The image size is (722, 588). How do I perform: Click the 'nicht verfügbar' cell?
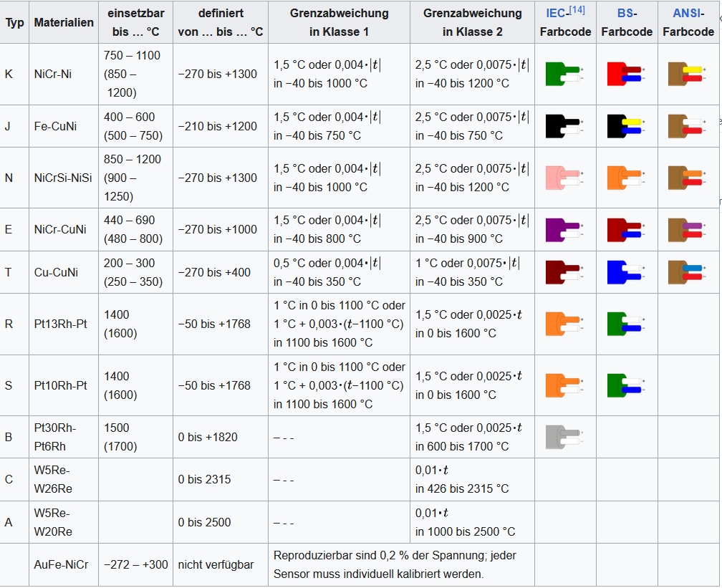[x=221, y=564]
